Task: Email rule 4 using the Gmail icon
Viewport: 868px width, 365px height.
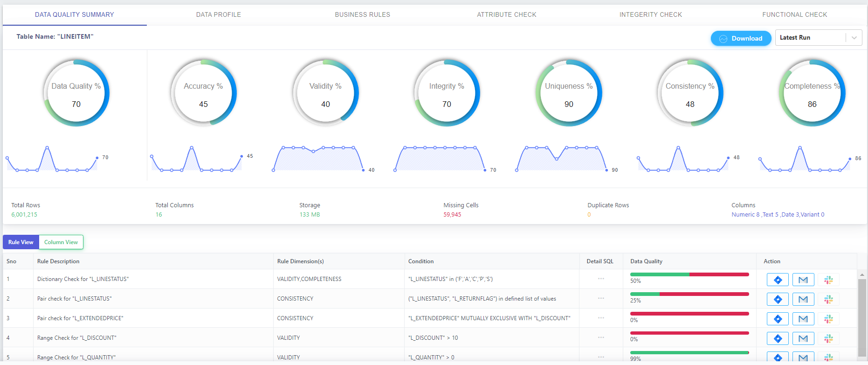Action: pyautogui.click(x=803, y=339)
